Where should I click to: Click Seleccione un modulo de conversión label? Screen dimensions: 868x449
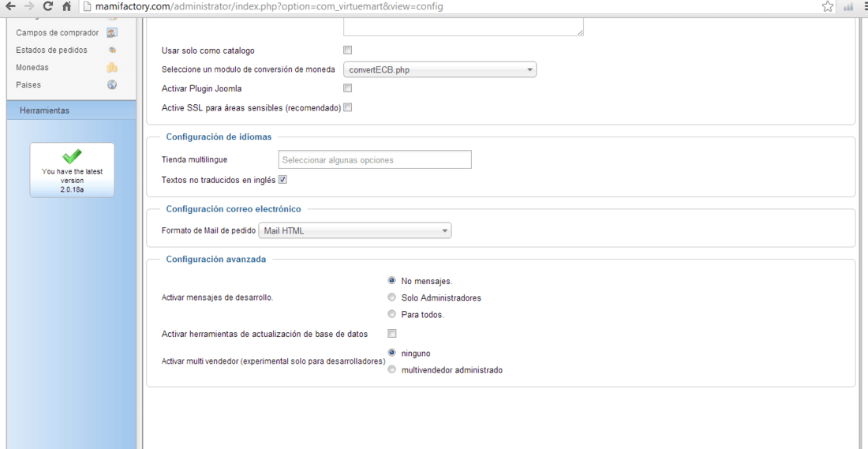249,69
